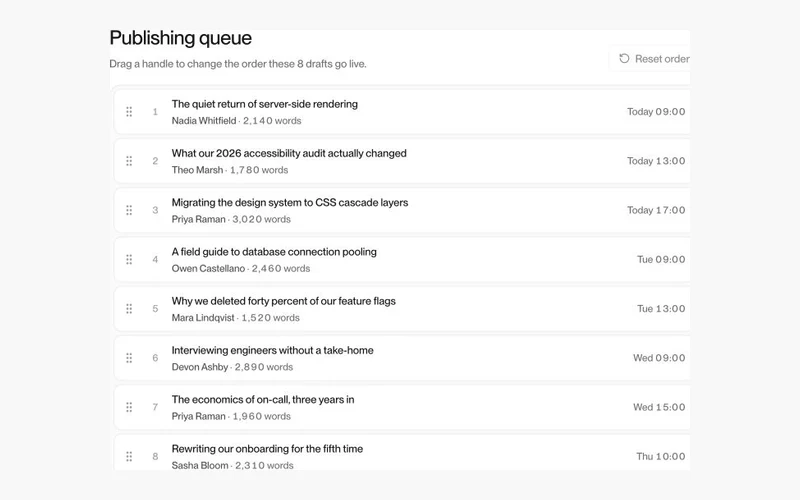The height and width of the screenshot is (500, 800).
Task: Click handle on Interviewing engineers row
Action: click(129, 358)
